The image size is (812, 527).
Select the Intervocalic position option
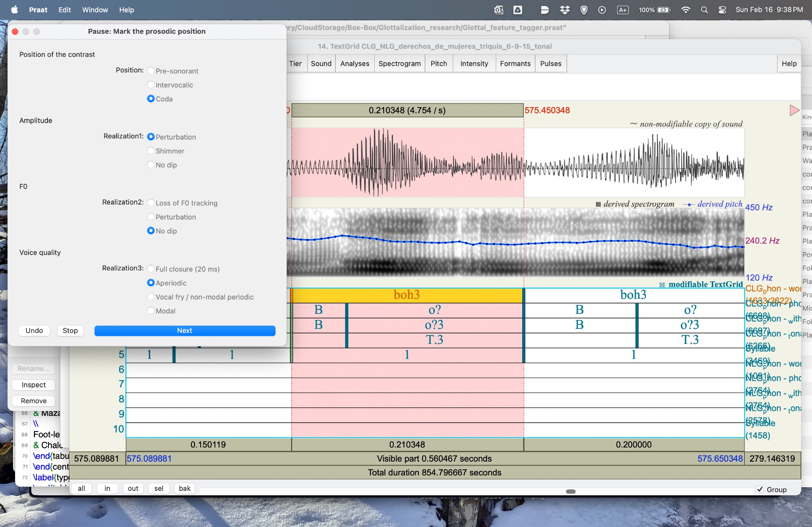151,85
